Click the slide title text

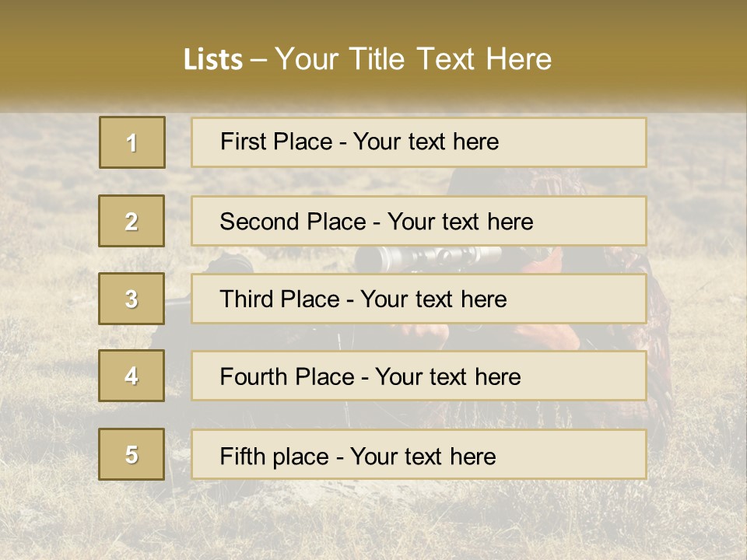(x=367, y=59)
